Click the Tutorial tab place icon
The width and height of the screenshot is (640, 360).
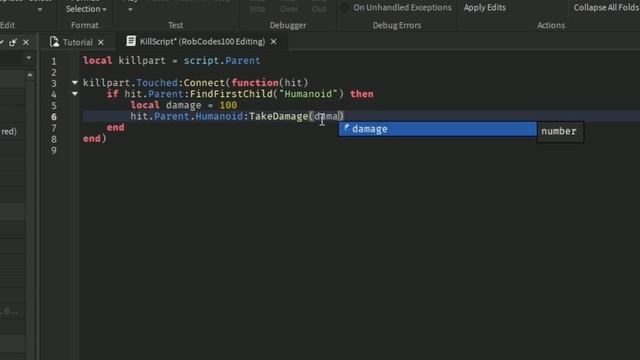[54, 42]
